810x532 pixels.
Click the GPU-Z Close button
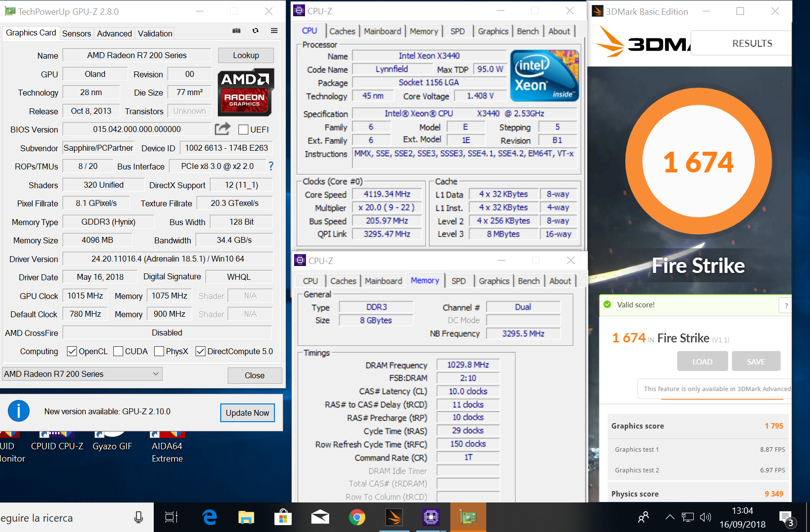[255, 375]
